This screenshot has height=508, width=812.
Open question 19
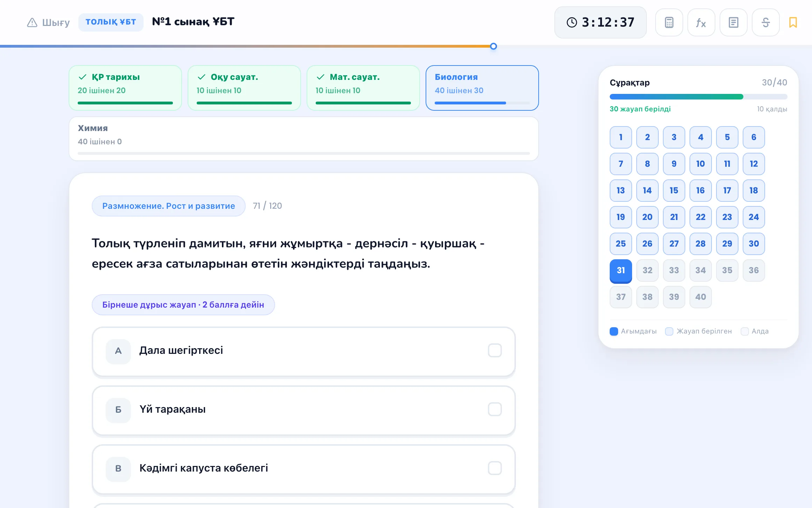pos(621,217)
